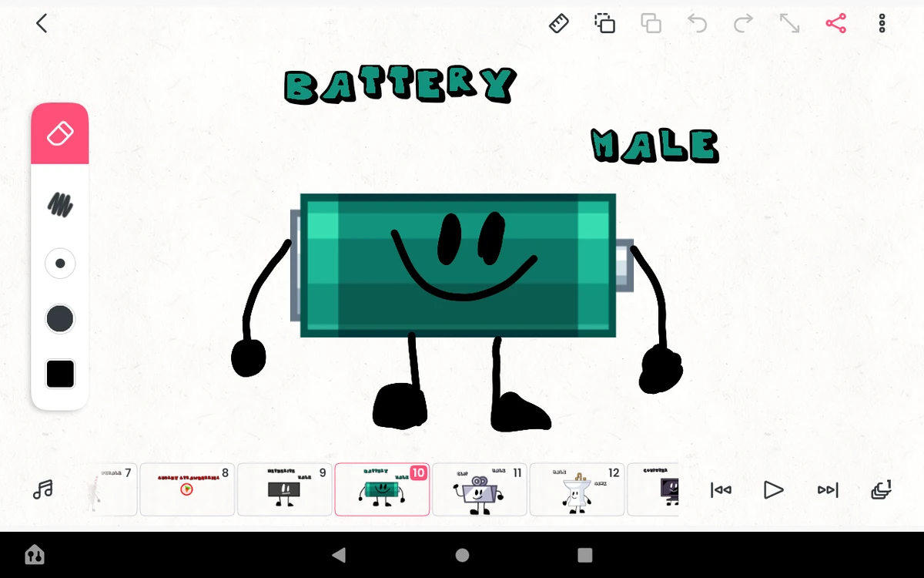Go back to the project list
The height and width of the screenshot is (578, 924).
(41, 23)
